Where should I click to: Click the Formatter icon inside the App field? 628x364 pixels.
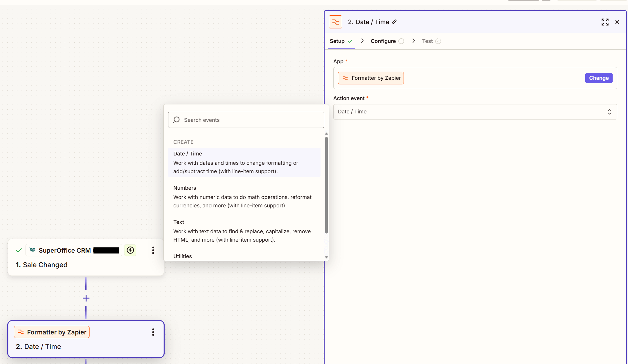pyautogui.click(x=345, y=78)
